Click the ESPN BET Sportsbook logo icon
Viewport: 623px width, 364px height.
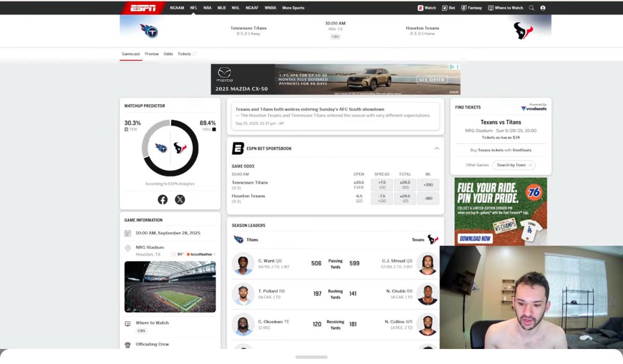pyautogui.click(x=238, y=149)
